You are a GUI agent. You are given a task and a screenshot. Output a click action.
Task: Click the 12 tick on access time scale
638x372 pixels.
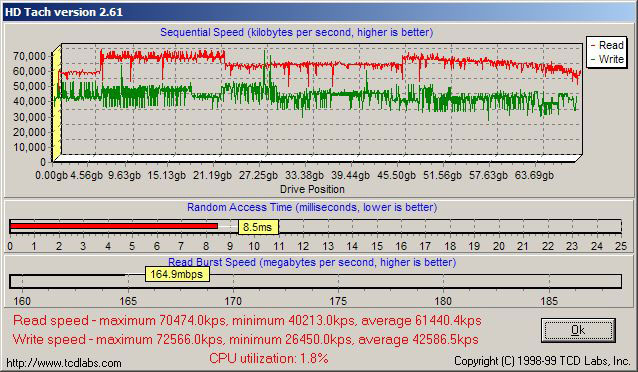click(x=303, y=246)
